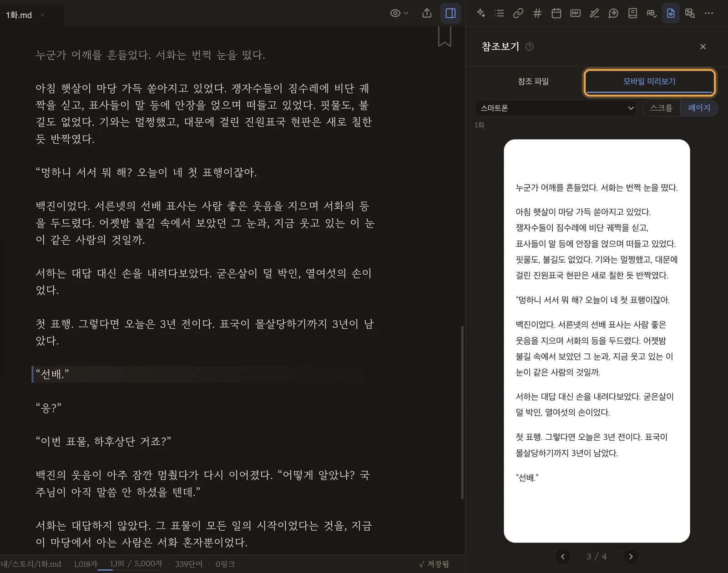This screenshot has width=728, height=573.
Task: Click the mobile preview page card
Action: 597,341
